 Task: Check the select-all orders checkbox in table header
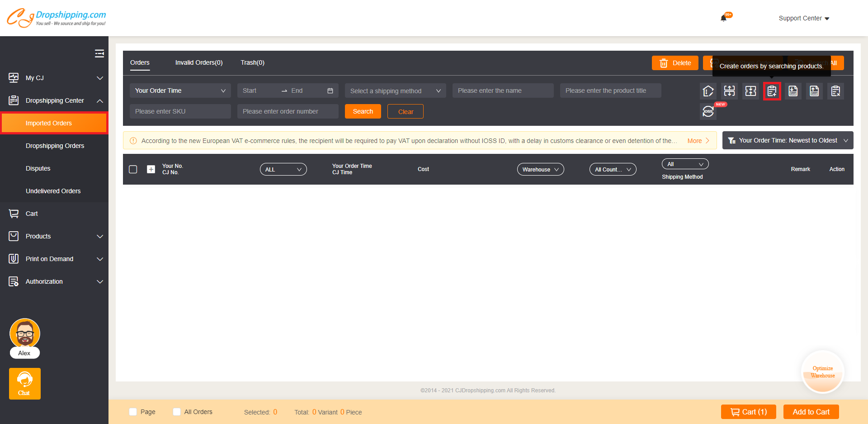[133, 169]
